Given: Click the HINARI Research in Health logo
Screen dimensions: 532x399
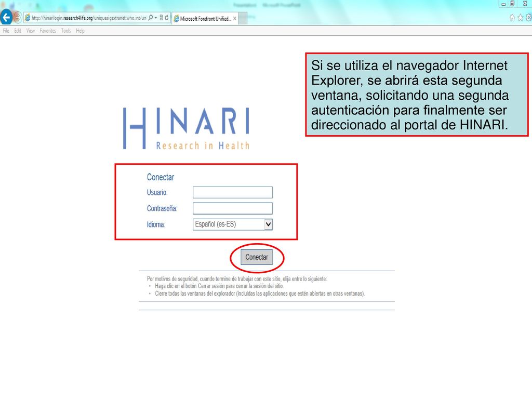Looking at the screenshot, I should click(x=186, y=128).
